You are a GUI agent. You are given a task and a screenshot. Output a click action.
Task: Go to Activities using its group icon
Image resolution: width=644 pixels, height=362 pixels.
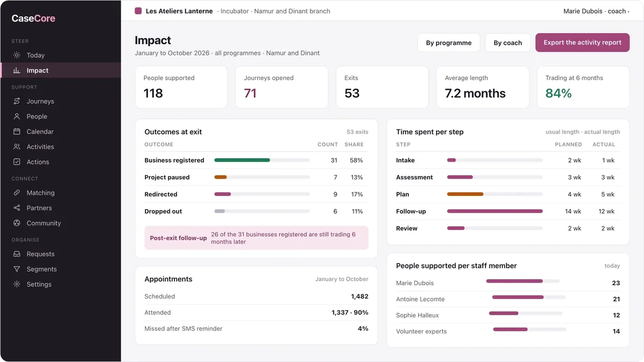[17, 147]
